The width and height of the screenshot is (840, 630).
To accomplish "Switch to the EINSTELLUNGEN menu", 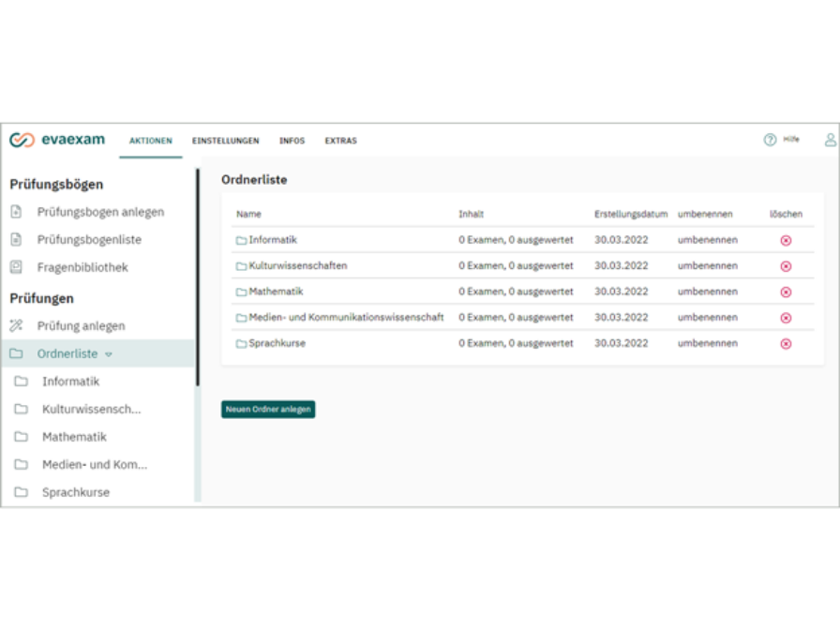I will [x=224, y=141].
